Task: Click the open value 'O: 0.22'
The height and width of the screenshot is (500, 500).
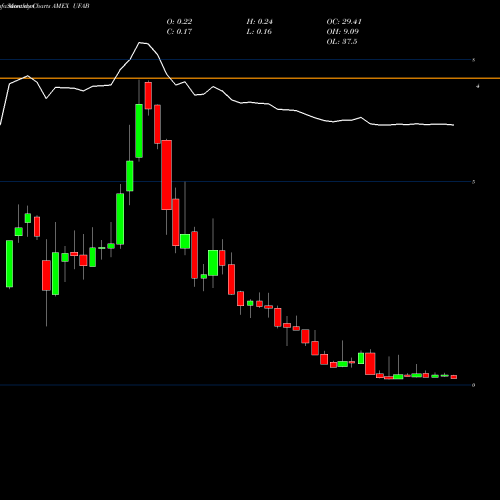Action: tap(179, 22)
